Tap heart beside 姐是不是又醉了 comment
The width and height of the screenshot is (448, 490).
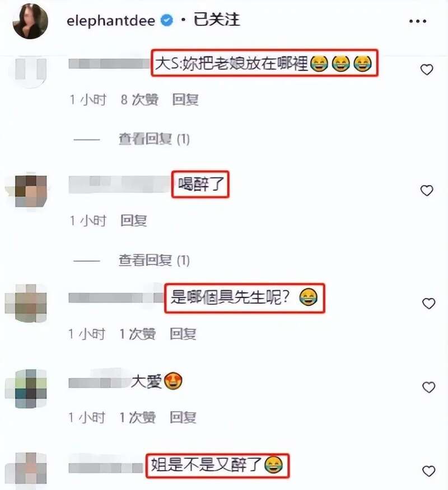click(x=428, y=470)
